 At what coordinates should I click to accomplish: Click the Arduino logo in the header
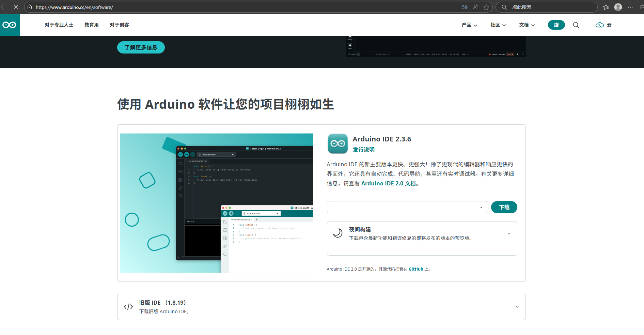(10, 25)
